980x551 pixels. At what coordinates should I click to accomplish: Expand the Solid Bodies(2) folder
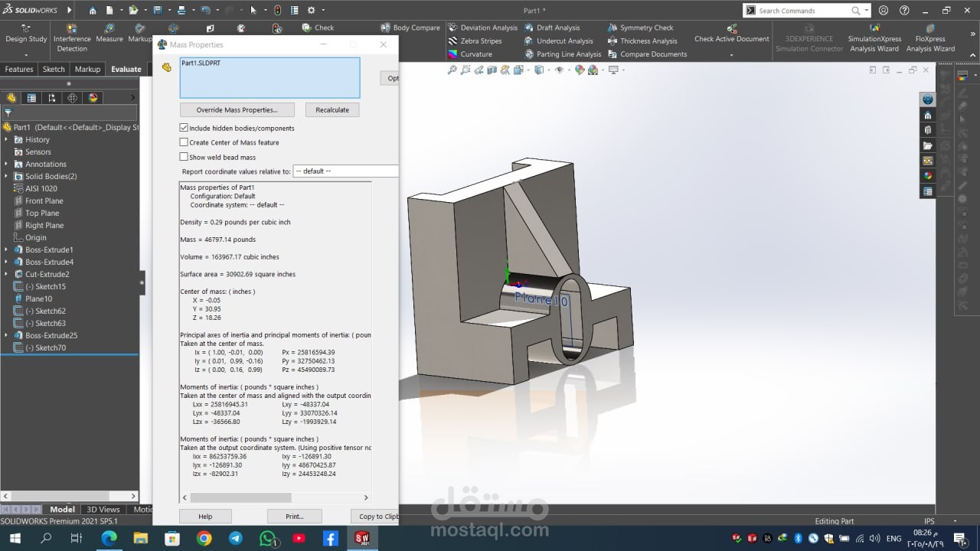point(7,177)
